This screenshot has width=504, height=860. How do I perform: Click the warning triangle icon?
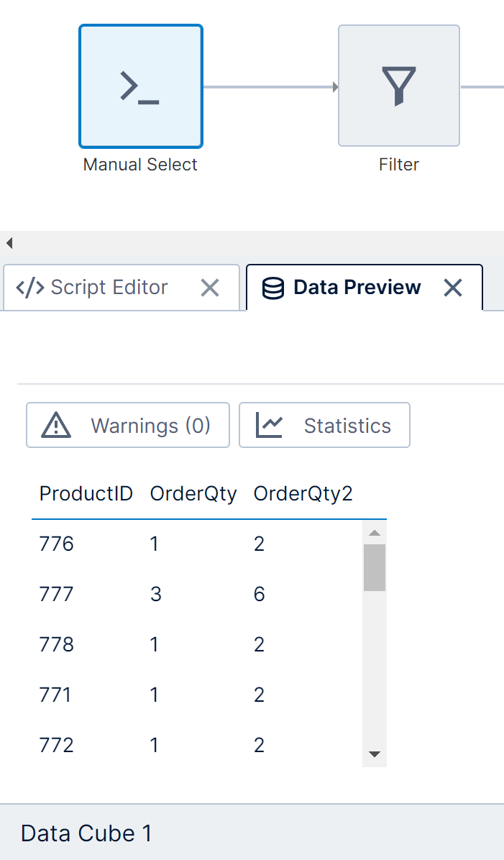pos(56,426)
